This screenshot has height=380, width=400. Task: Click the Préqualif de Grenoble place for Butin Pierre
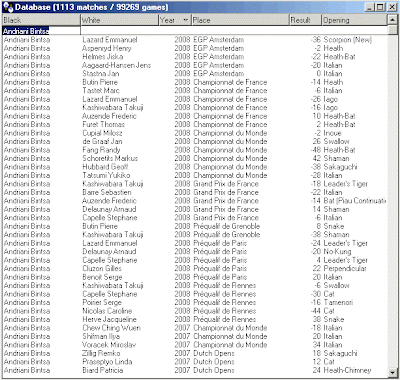pos(227,226)
